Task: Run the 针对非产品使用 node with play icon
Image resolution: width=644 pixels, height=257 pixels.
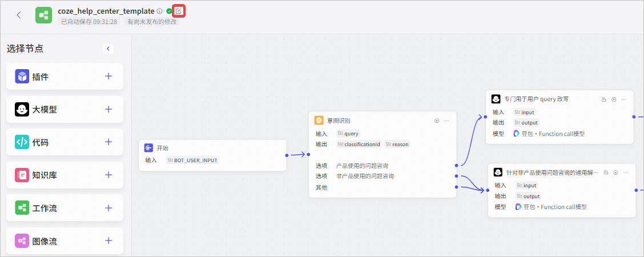Action: pyautogui.click(x=615, y=172)
